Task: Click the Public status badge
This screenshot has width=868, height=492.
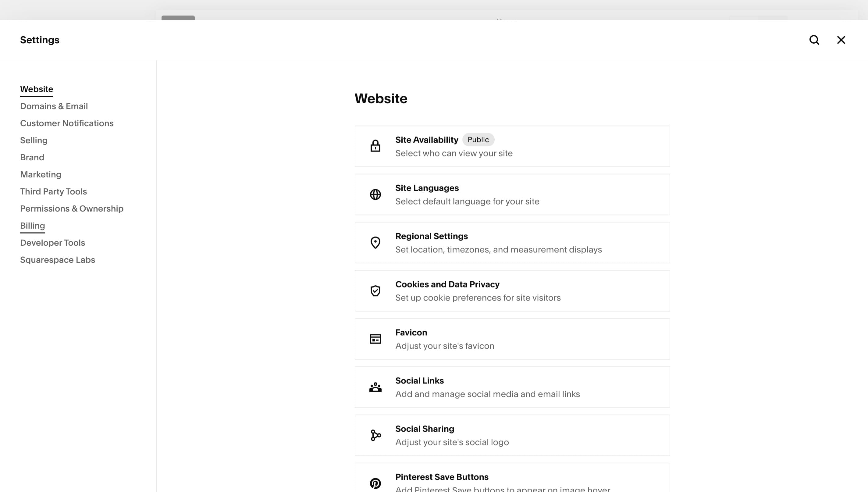Action: click(x=478, y=140)
